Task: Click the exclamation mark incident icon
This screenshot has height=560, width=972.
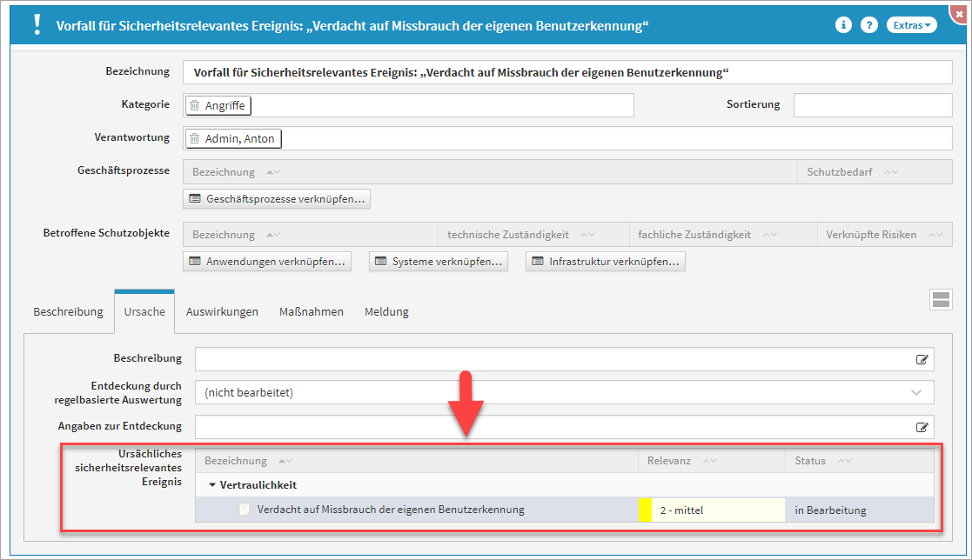Action: click(37, 24)
